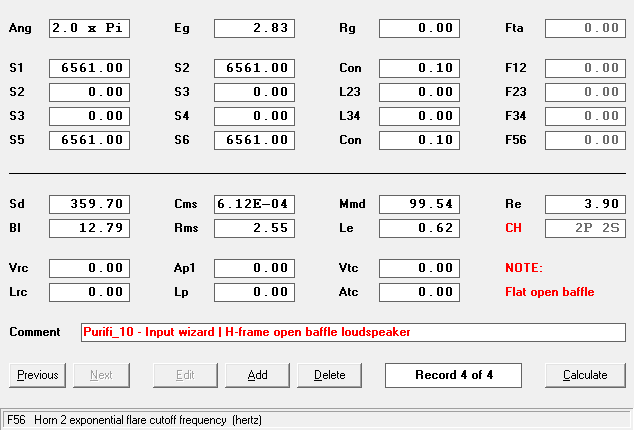
Task: Select the S6 area field
Action: [254, 140]
